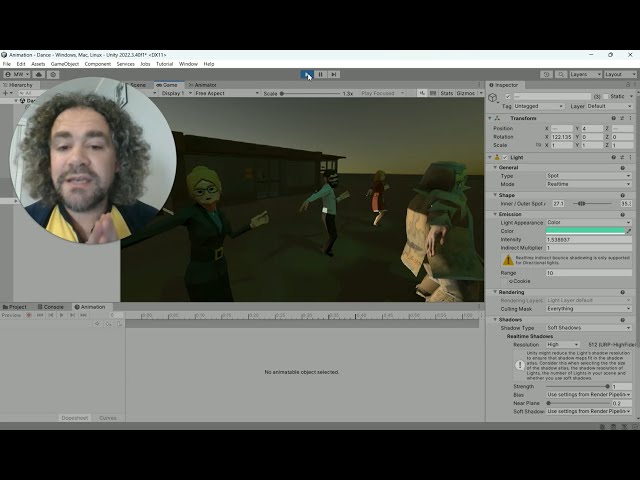Open Light component presets icon

[x=622, y=157]
